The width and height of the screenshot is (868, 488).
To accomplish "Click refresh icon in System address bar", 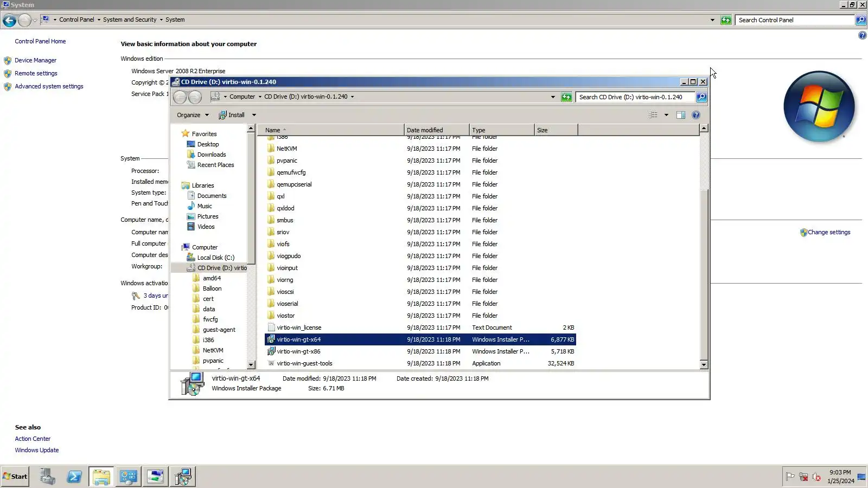I will tap(726, 20).
